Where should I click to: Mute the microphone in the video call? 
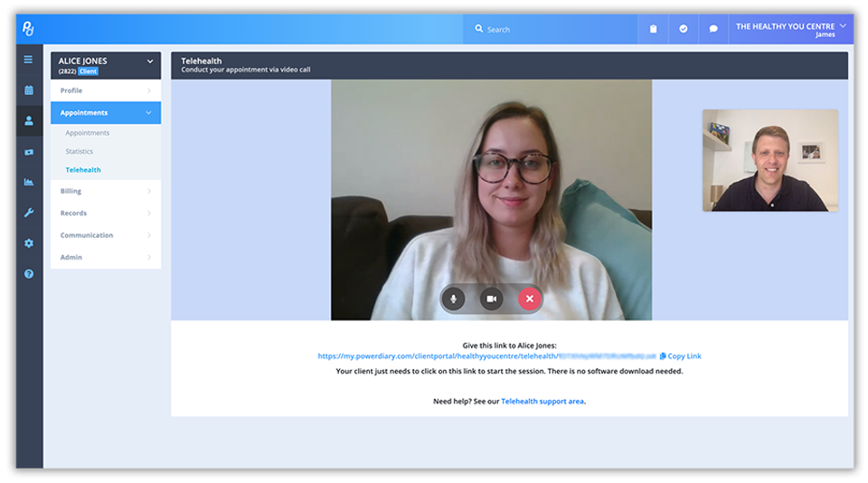click(x=453, y=298)
